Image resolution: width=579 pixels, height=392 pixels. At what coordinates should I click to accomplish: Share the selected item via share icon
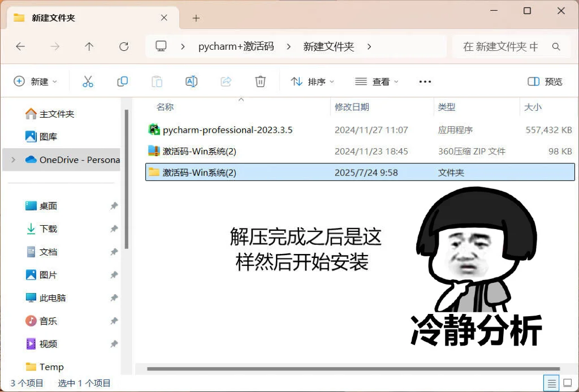(226, 81)
